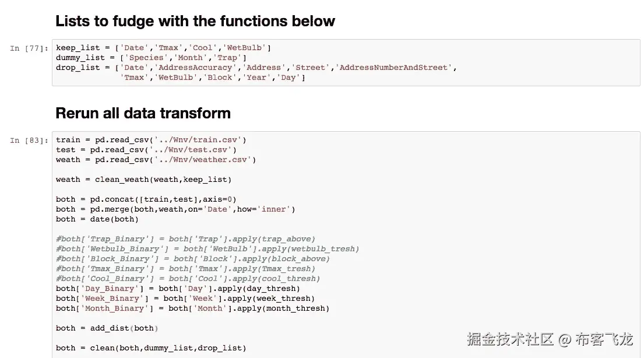The width and height of the screenshot is (644, 358).
Task: Click the pd.merge line with how='inner'
Action: click(175, 209)
